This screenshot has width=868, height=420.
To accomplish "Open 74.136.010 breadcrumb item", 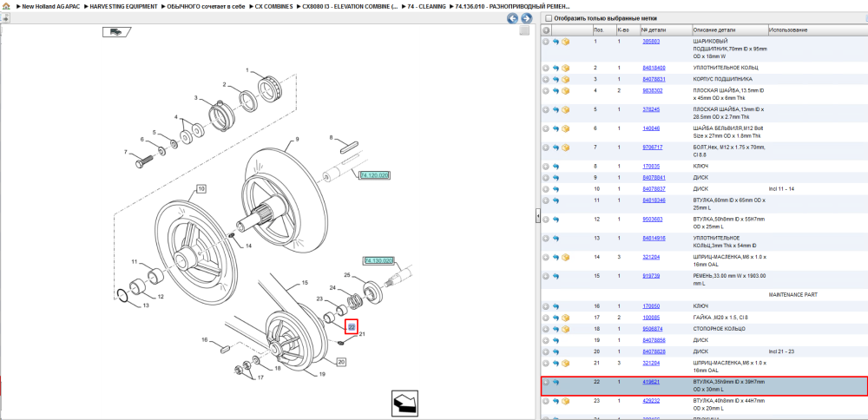I will [x=513, y=6].
